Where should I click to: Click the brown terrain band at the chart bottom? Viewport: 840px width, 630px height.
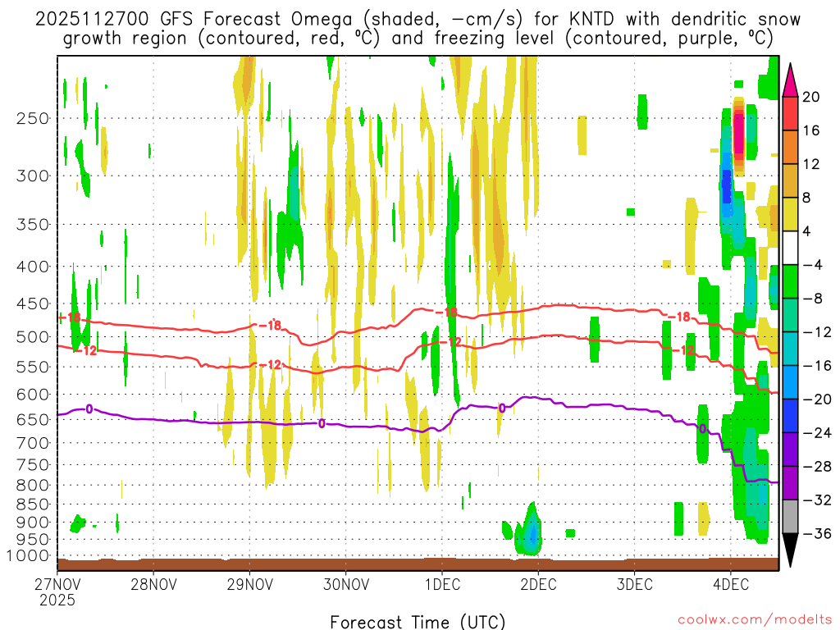click(x=418, y=564)
